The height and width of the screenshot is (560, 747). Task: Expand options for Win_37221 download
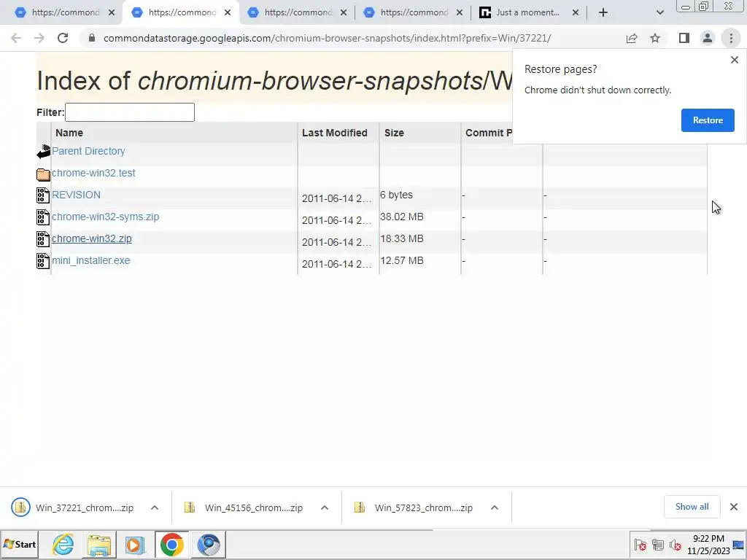(155, 507)
